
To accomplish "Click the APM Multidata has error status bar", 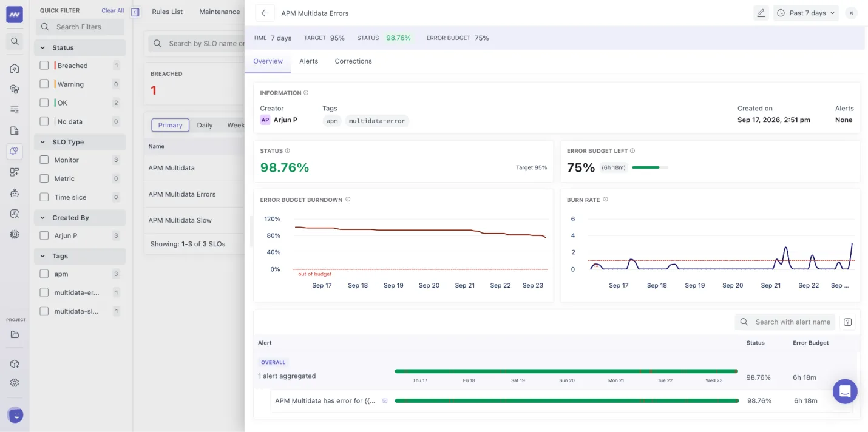I will click(566, 400).
